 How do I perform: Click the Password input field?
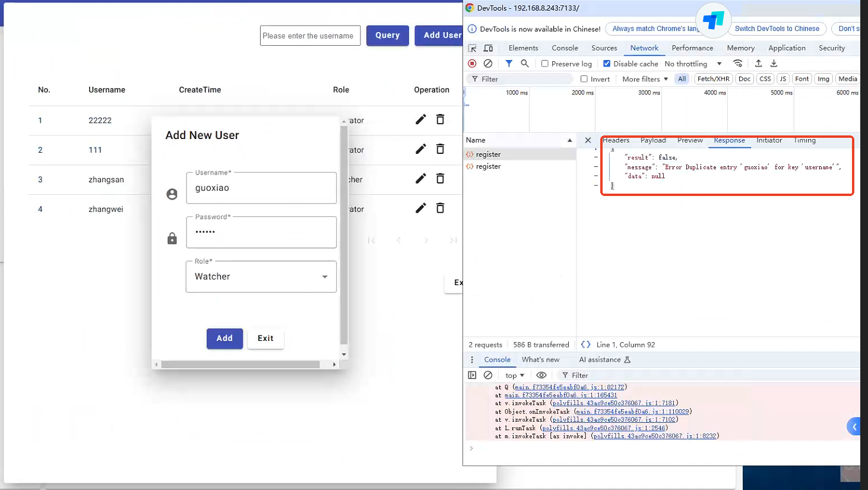point(261,232)
